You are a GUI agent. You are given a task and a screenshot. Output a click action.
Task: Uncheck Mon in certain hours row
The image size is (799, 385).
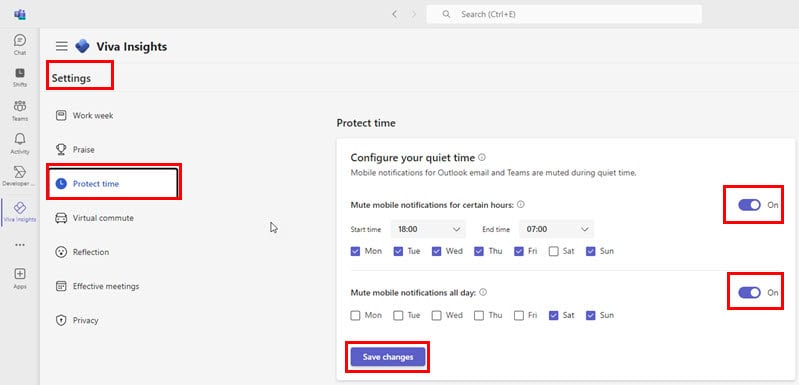coord(356,251)
